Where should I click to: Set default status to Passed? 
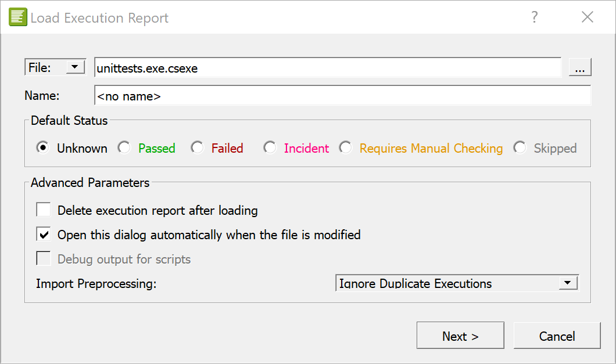pos(124,148)
